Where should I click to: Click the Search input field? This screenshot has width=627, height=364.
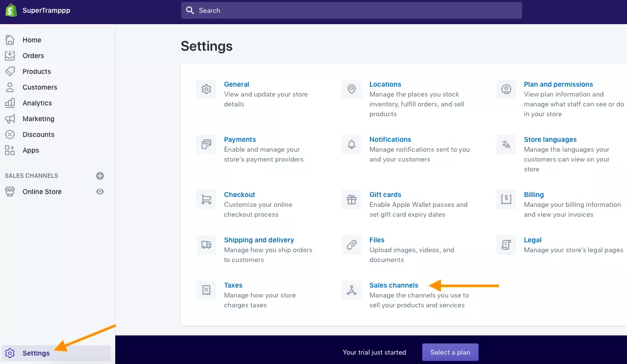[352, 10]
